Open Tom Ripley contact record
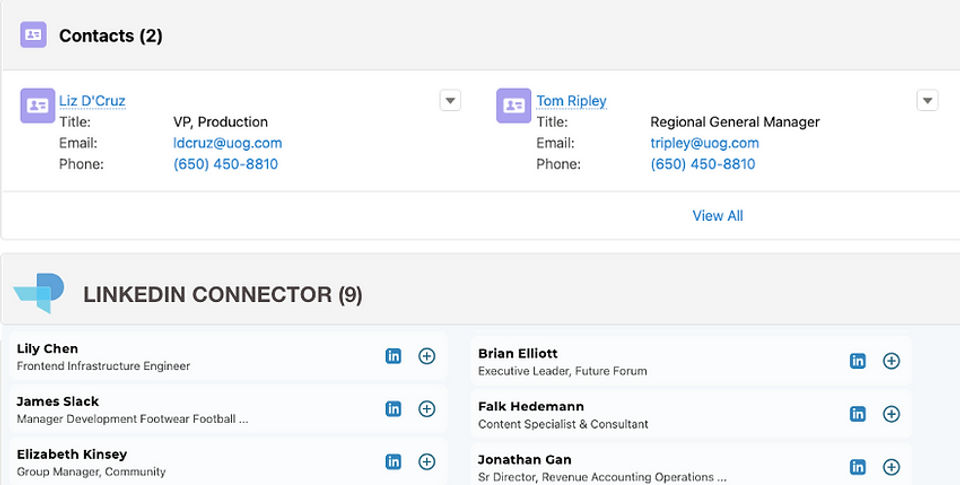Viewport: 960px width, 485px height. (x=571, y=101)
